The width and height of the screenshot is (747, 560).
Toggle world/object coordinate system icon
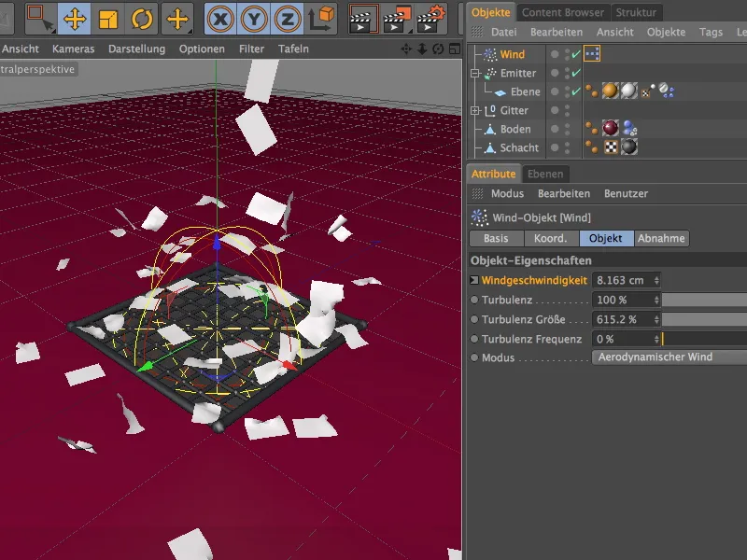point(321,19)
